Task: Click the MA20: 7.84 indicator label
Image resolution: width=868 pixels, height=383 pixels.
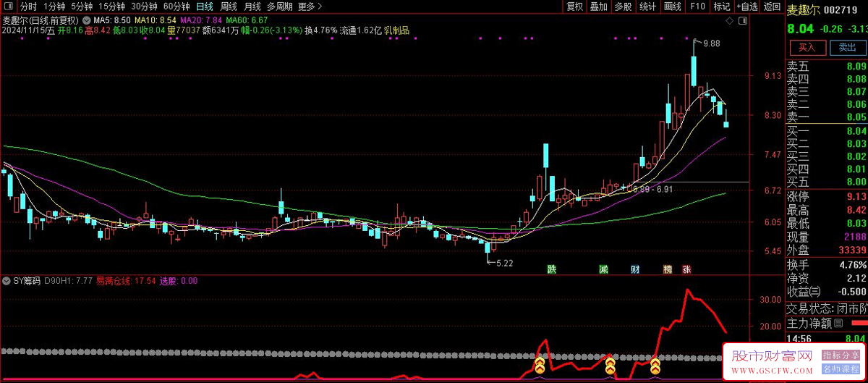Action: click(x=200, y=20)
